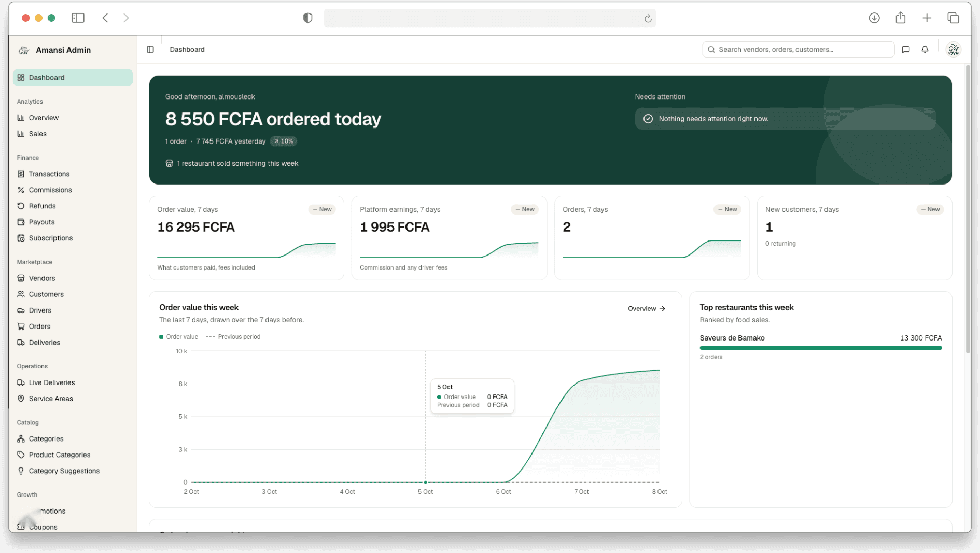The height and width of the screenshot is (553, 980).
Task: Click the Amansi Admin logo icon
Action: pos(24,50)
